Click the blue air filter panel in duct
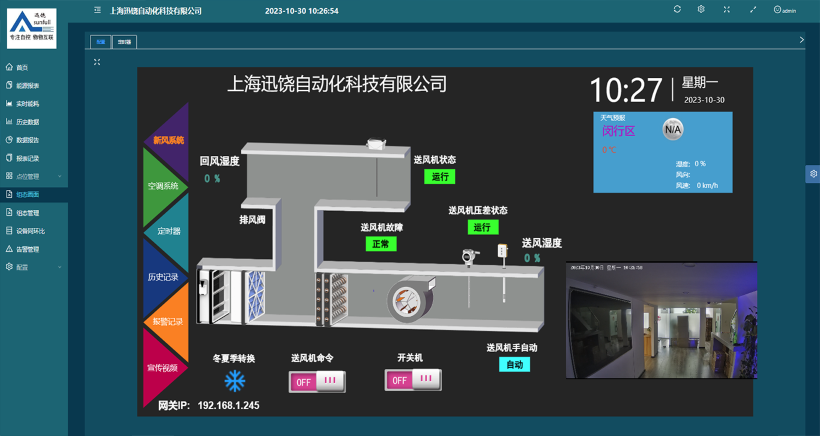 click(x=256, y=296)
